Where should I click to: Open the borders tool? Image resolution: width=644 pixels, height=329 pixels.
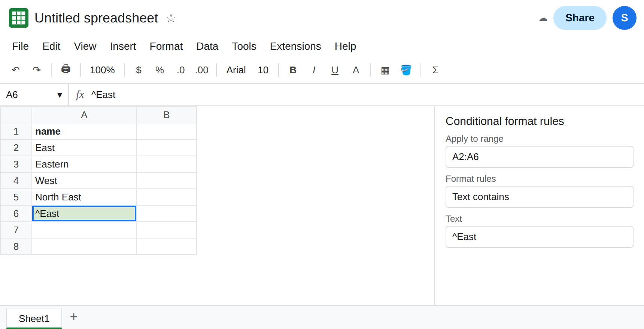[385, 70]
